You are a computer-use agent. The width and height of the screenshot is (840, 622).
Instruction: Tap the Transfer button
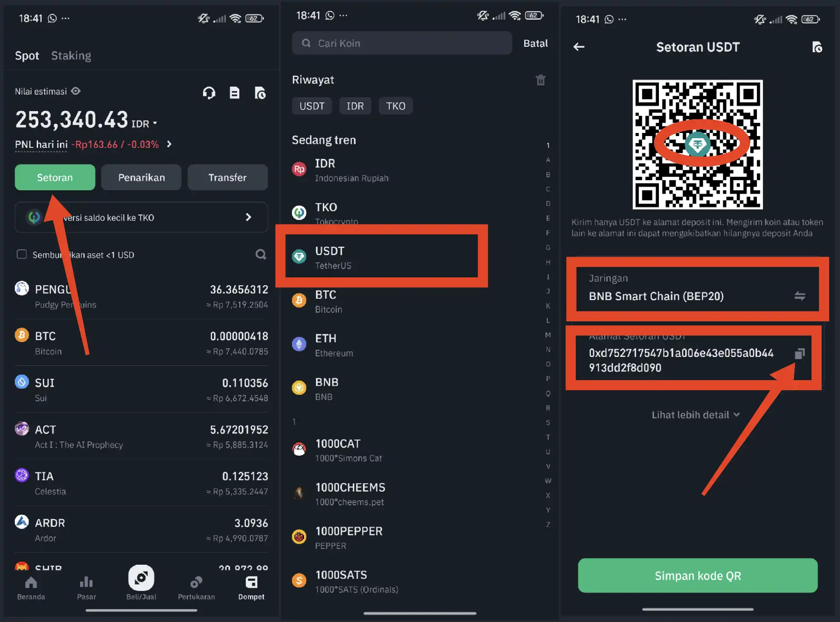tap(227, 177)
